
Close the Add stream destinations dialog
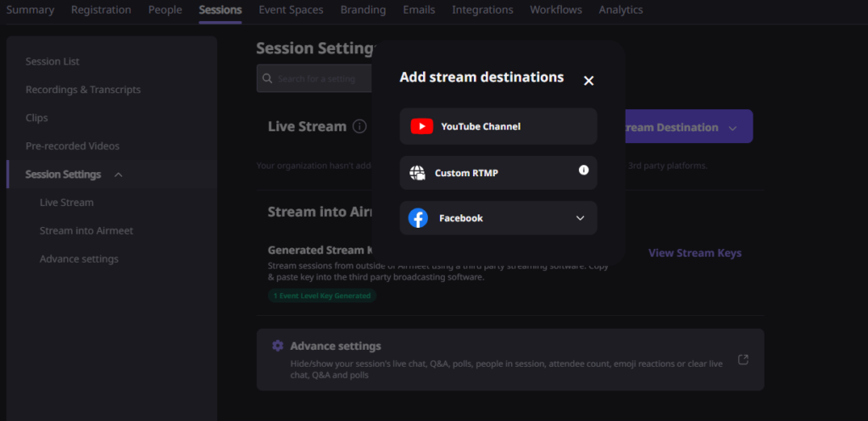click(x=588, y=80)
